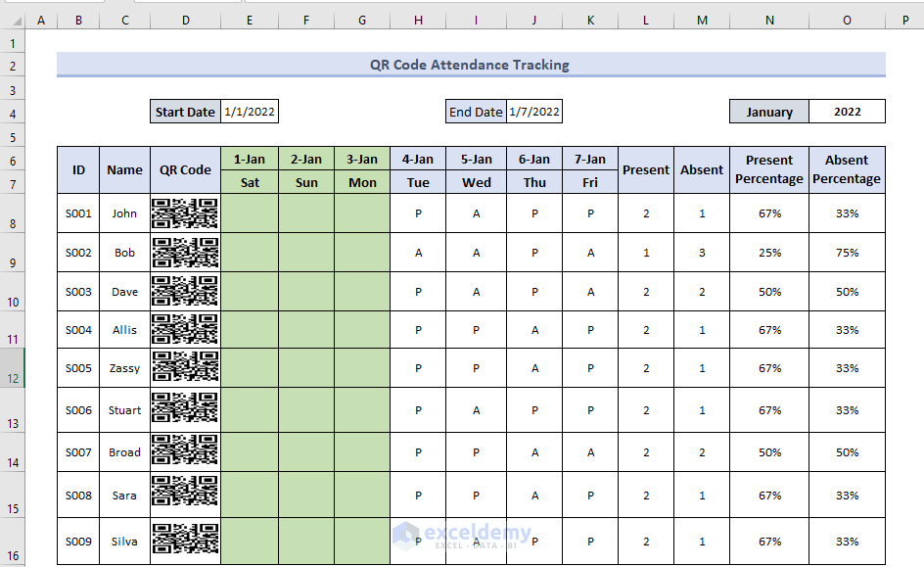Click Zassy's QR code image
The width and height of the screenshot is (924, 567).
pos(184,367)
